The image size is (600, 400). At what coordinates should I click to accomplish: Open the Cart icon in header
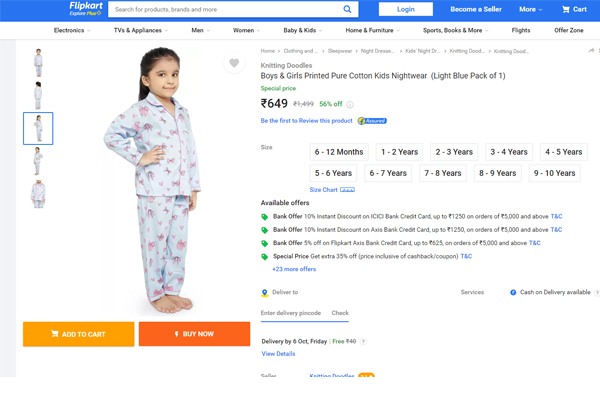tap(575, 9)
